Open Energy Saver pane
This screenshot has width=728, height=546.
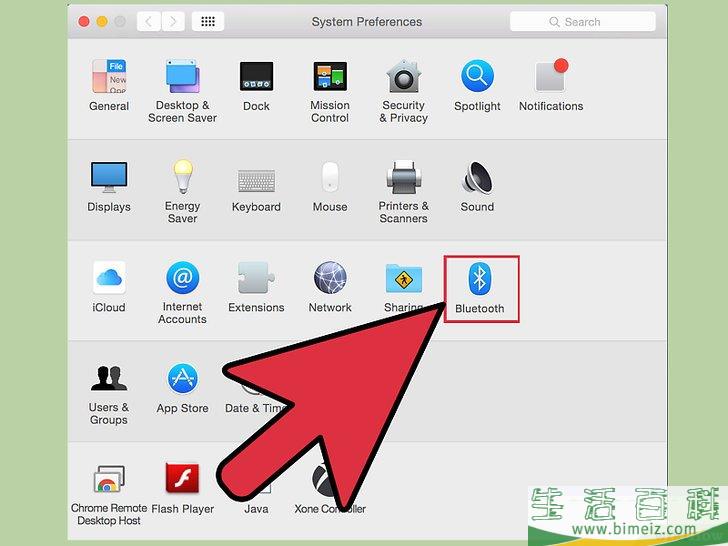click(182, 191)
